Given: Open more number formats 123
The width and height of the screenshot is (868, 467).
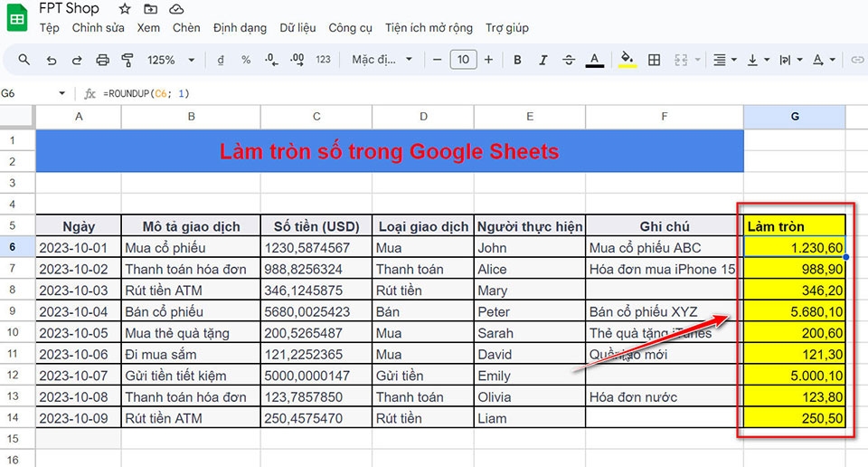Looking at the screenshot, I should tap(324, 59).
